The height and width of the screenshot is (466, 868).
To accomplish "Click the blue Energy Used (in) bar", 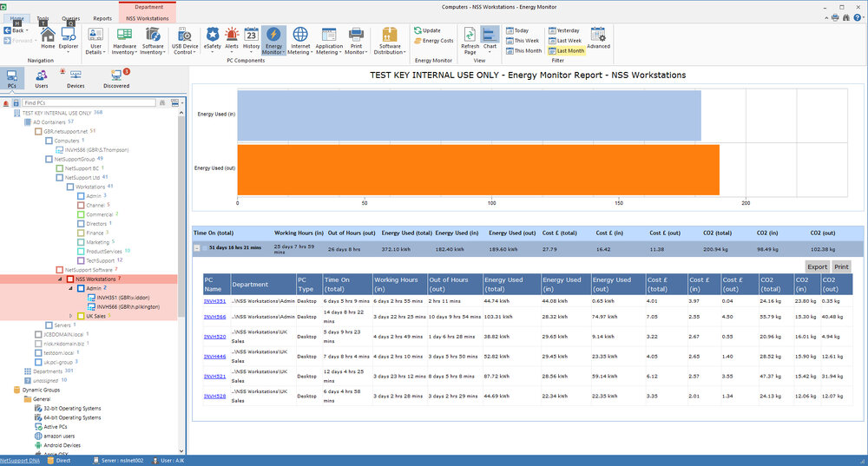I will click(469, 115).
